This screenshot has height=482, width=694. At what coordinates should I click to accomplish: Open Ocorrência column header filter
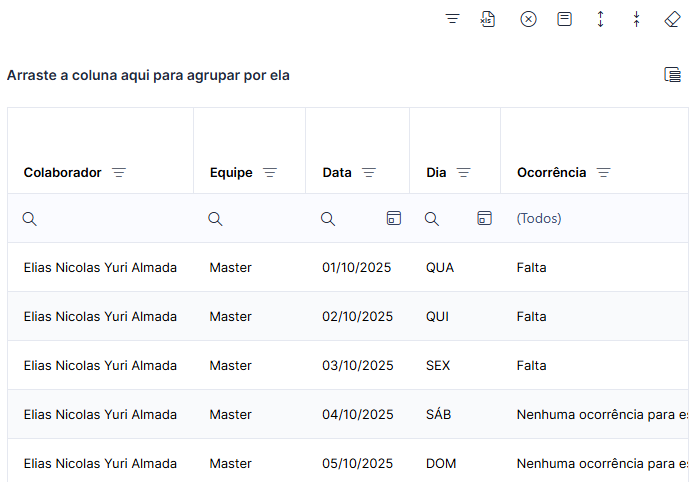click(603, 173)
